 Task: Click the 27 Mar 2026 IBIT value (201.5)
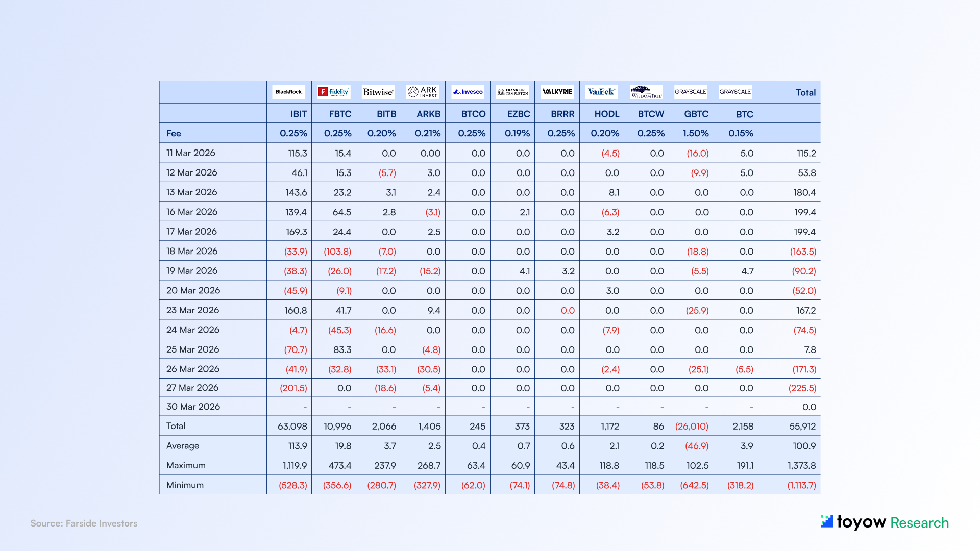tap(293, 388)
